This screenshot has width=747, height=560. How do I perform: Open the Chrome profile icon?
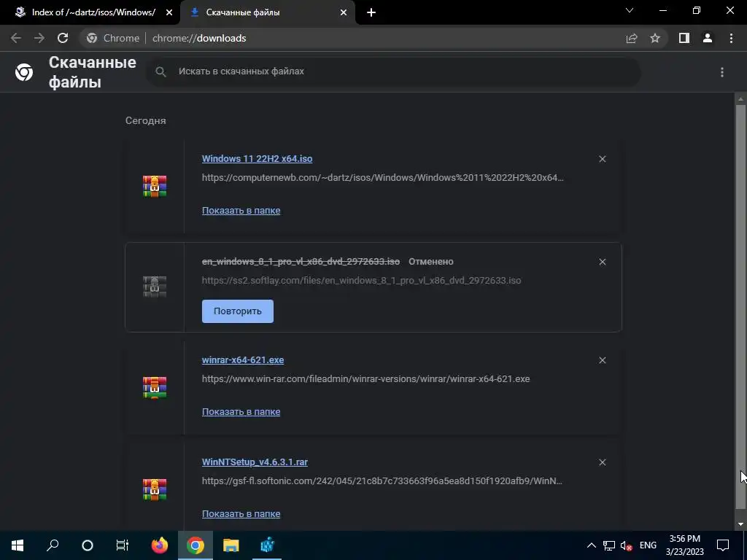pyautogui.click(x=708, y=38)
